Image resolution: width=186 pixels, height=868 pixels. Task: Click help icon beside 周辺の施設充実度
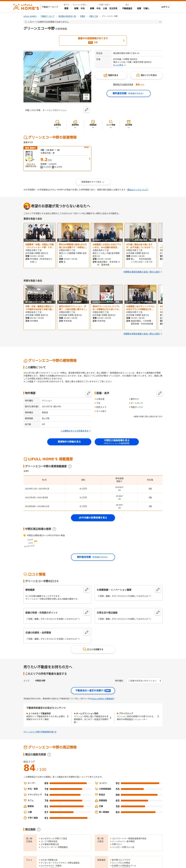click(x=49, y=754)
